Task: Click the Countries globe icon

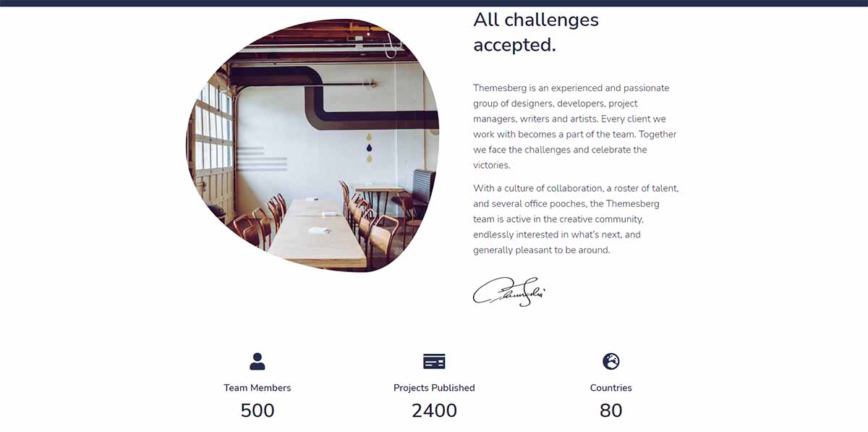Action: tap(611, 361)
